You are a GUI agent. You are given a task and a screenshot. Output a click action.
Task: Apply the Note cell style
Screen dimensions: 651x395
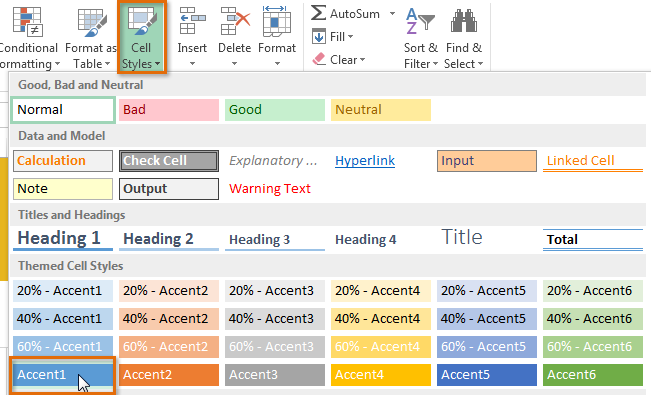pos(63,189)
